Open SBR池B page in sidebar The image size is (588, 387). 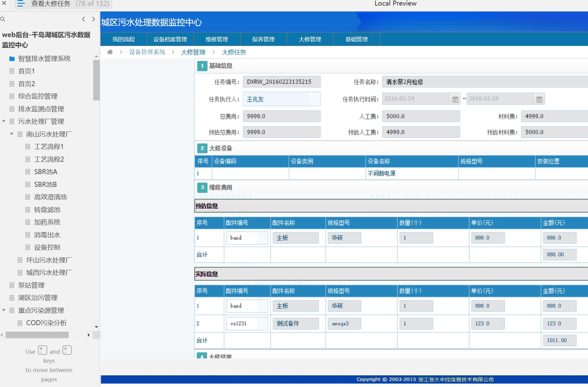[45, 184]
